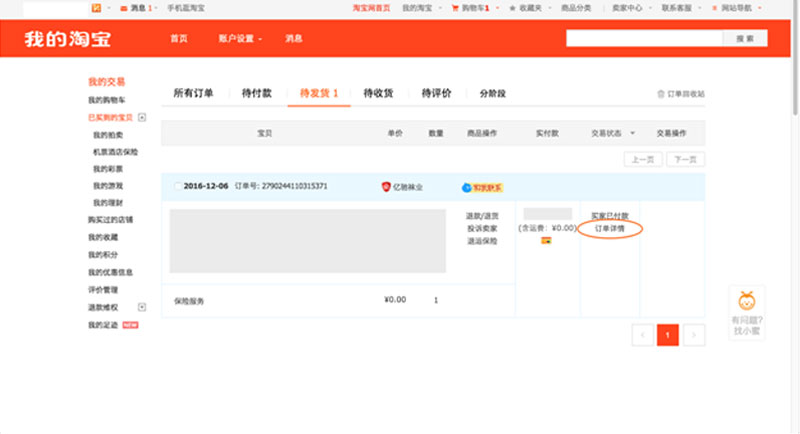Switch to the 所有订单 tab
The width and height of the screenshot is (800, 434).
coord(193,93)
